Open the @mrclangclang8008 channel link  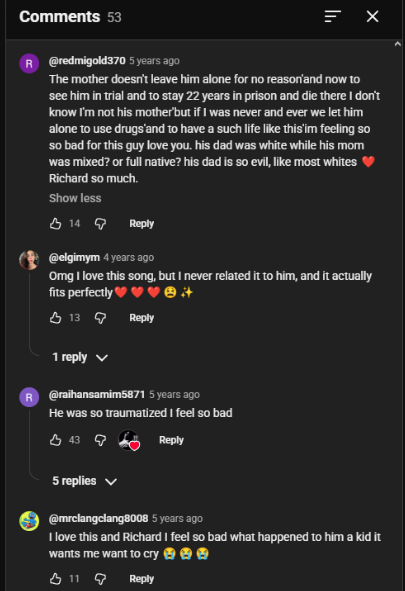[x=98, y=518]
